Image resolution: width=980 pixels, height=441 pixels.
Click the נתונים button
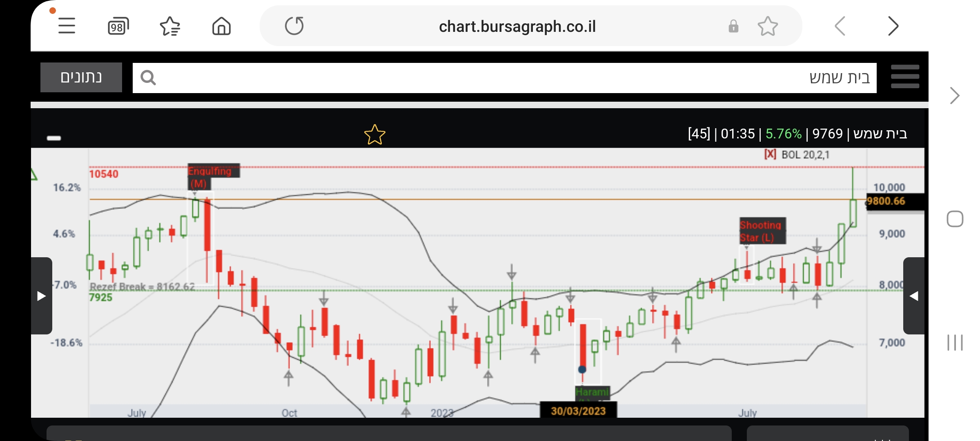pyautogui.click(x=81, y=77)
